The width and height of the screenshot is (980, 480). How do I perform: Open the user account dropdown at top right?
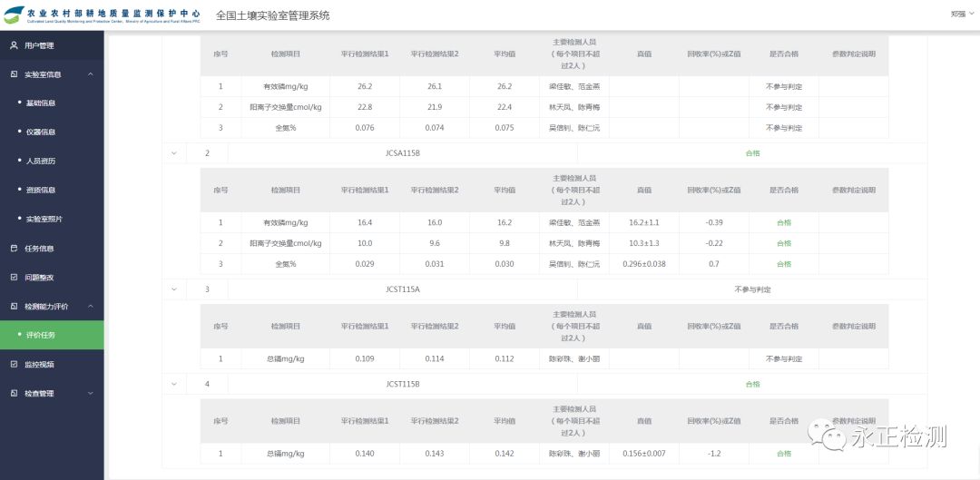[x=963, y=14]
